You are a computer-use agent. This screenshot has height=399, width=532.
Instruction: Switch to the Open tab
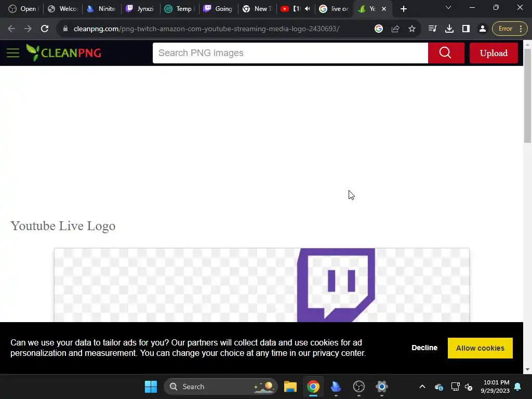tap(22, 9)
